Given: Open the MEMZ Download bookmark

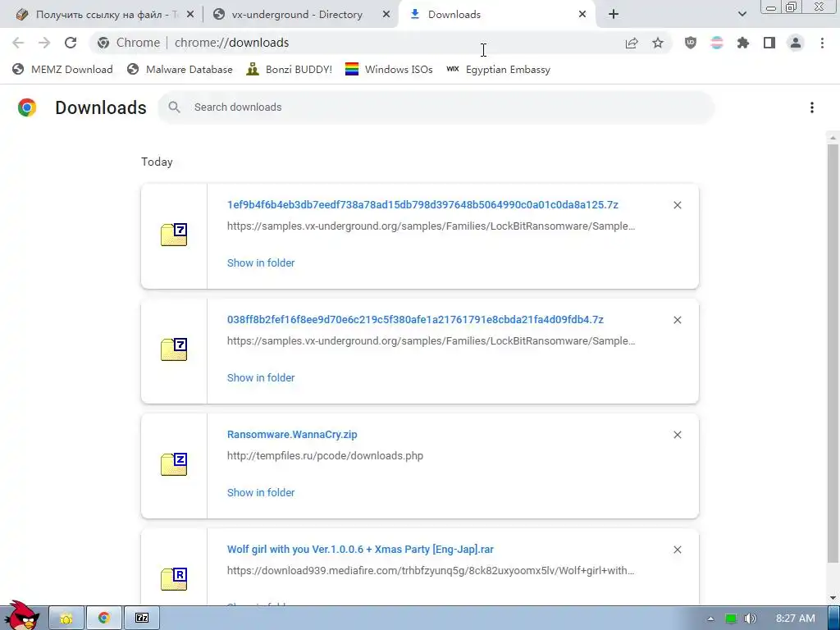Looking at the screenshot, I should [x=62, y=70].
